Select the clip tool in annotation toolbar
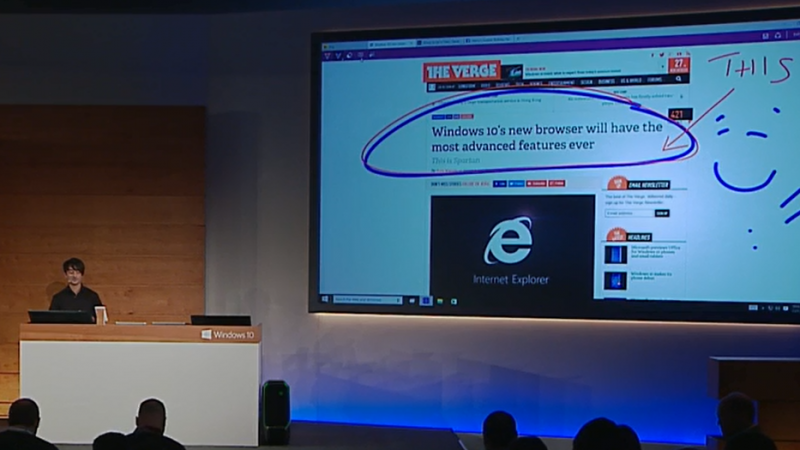Image resolution: width=800 pixels, height=450 pixels. [x=372, y=55]
